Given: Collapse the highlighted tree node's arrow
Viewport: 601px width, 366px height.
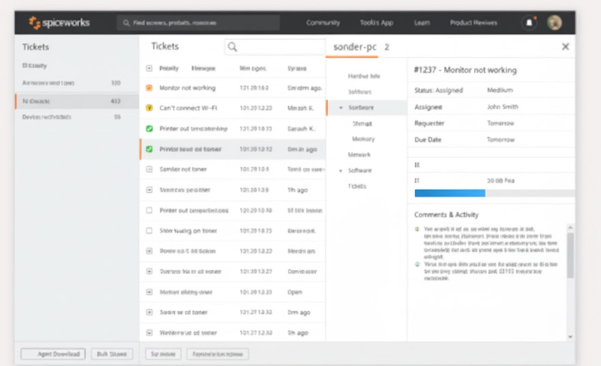Looking at the screenshot, I should [x=341, y=108].
